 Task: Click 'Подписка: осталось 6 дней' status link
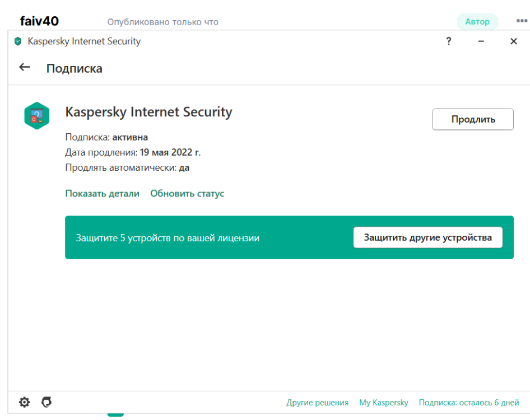point(469,403)
